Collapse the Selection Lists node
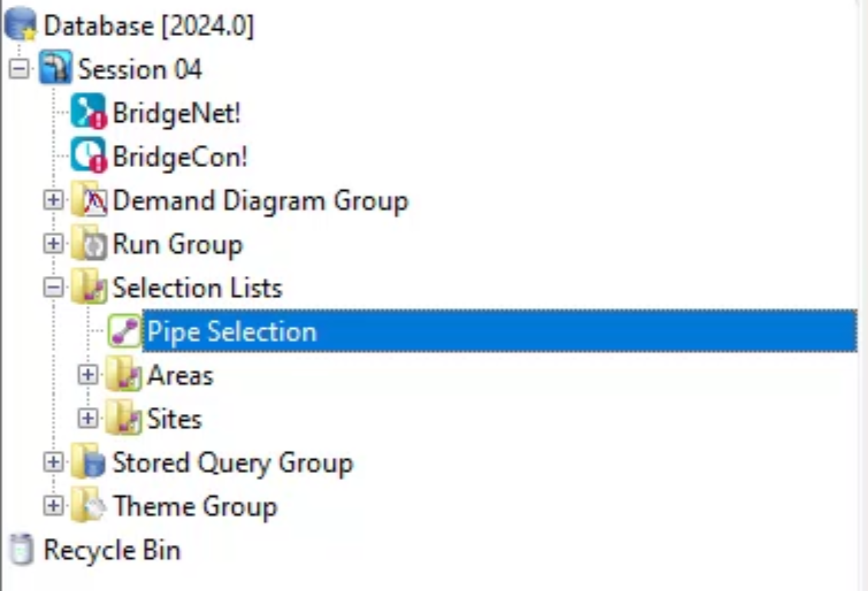This screenshot has height=591, width=868. tap(53, 287)
